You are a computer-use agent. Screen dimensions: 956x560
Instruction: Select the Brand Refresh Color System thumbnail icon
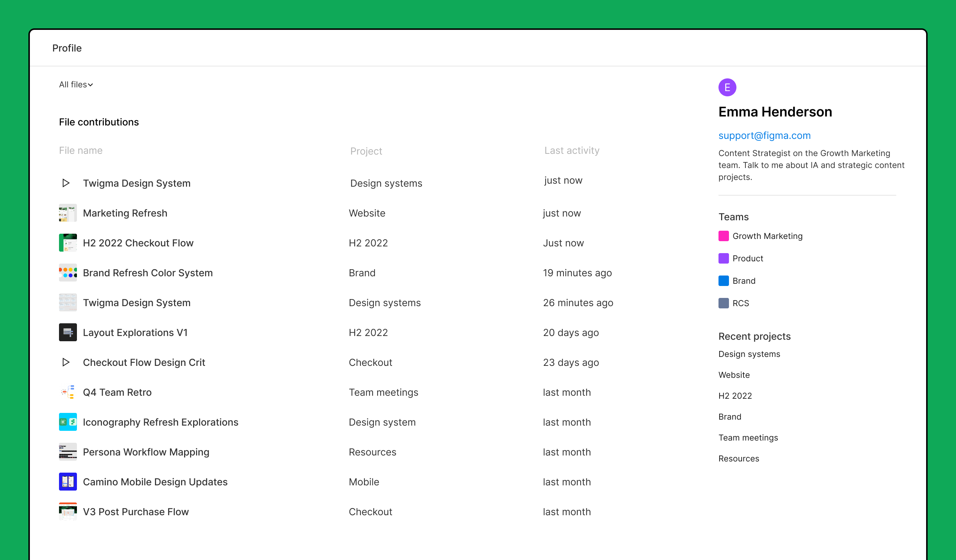(68, 273)
